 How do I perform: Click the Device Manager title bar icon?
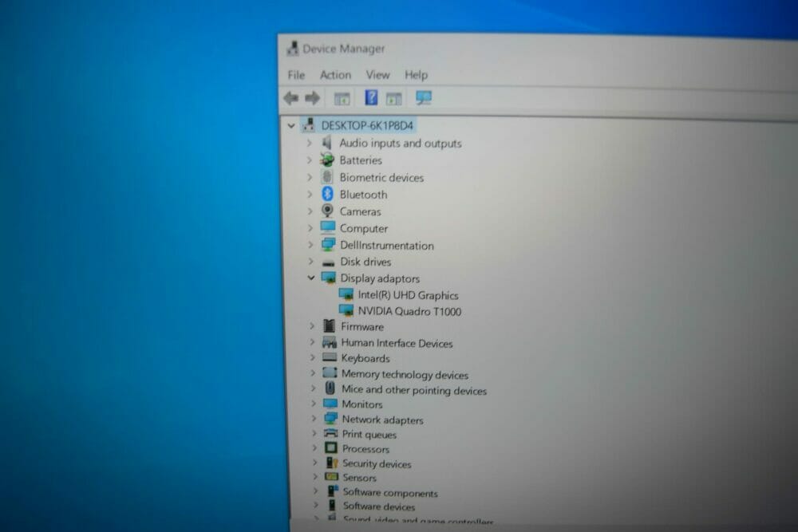292,49
